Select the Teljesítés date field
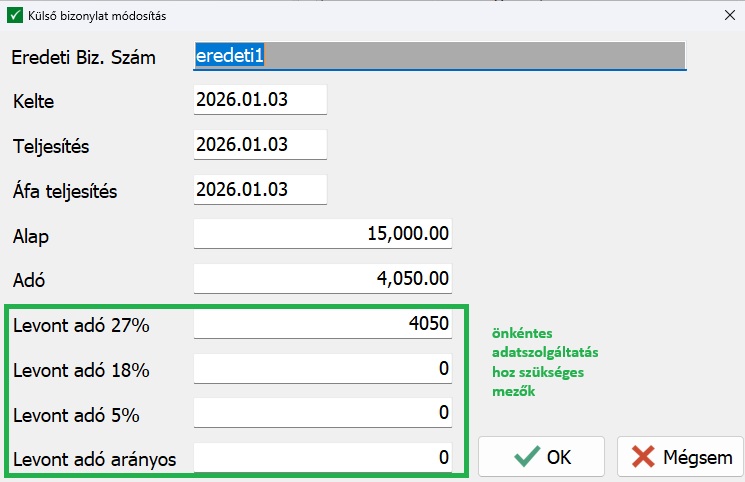 260,145
